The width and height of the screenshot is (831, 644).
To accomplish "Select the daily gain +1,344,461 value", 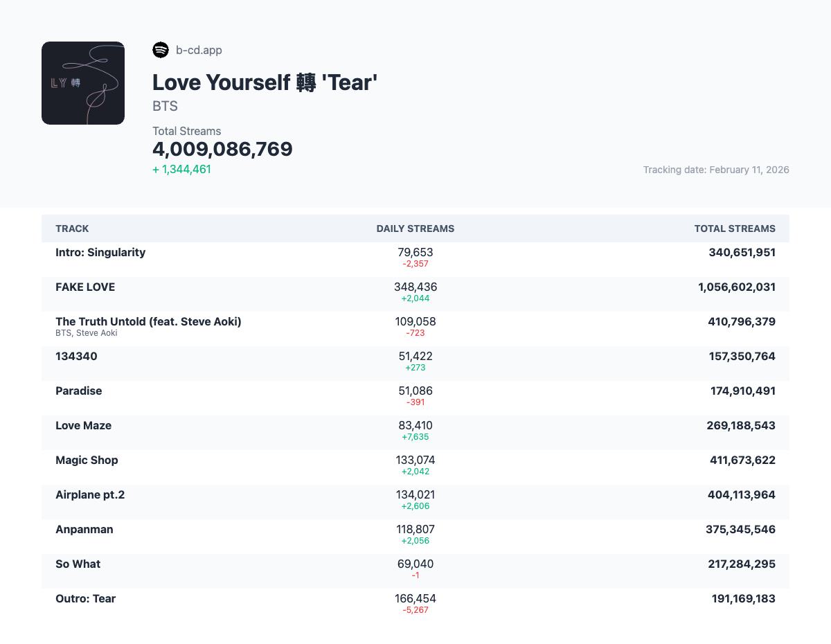I will (x=181, y=168).
